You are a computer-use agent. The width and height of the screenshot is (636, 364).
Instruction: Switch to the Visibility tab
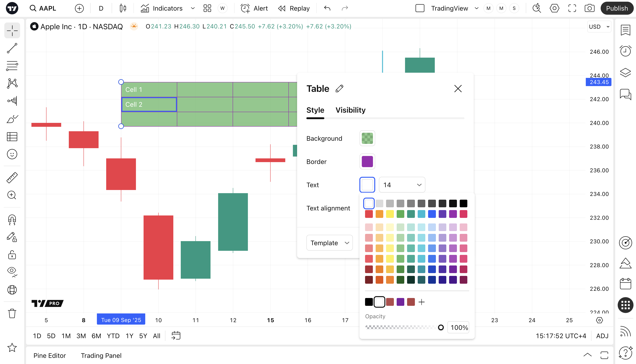click(350, 110)
